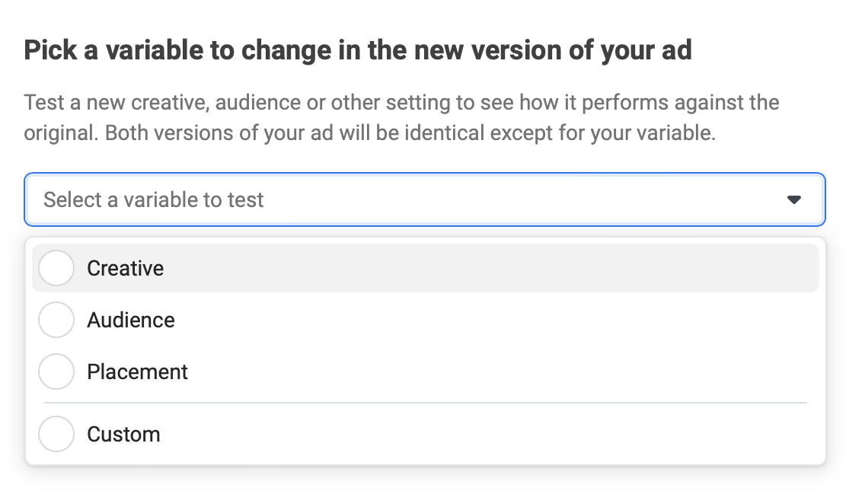Select the Creative radio circle
This screenshot has height=504, width=865.
coord(56,268)
